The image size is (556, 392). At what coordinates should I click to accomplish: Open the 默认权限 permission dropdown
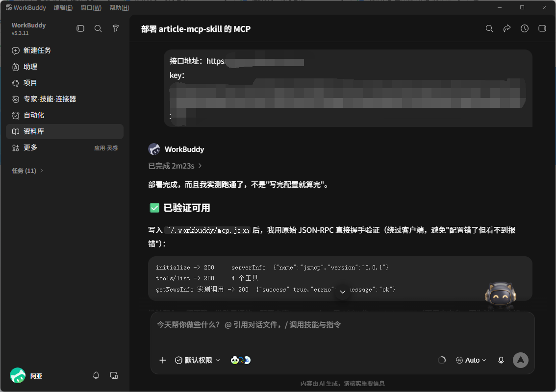(198, 360)
